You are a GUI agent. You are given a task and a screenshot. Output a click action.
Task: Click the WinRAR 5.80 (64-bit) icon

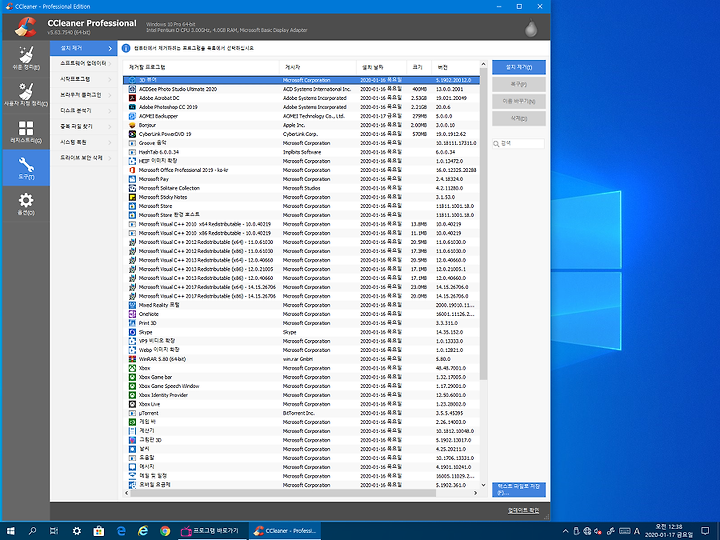tap(132, 359)
